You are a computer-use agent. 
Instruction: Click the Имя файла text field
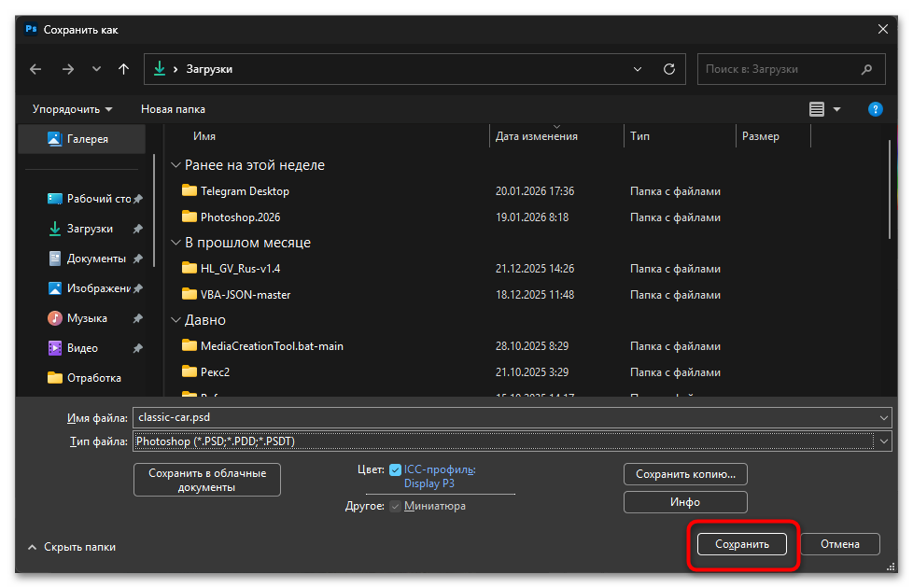504,417
